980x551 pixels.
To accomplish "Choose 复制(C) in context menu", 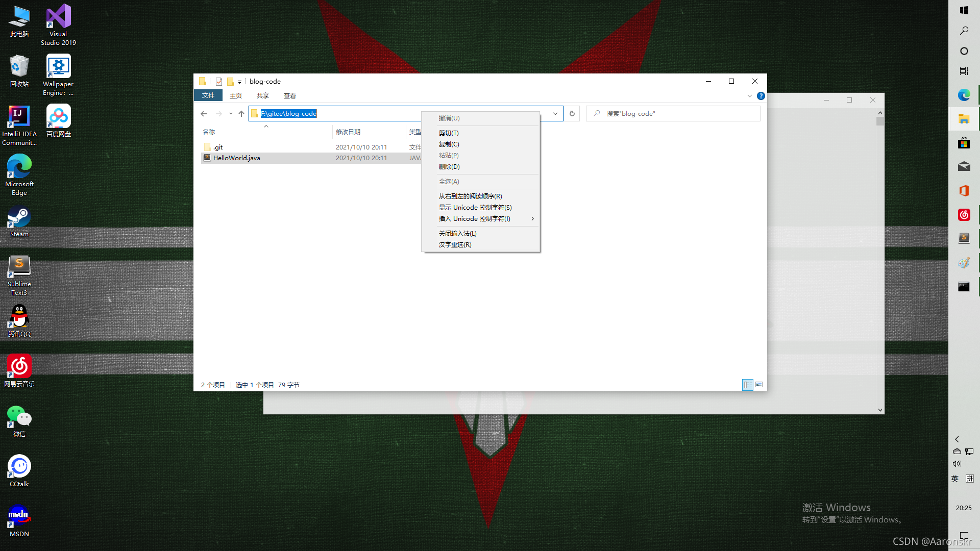I will [481, 144].
